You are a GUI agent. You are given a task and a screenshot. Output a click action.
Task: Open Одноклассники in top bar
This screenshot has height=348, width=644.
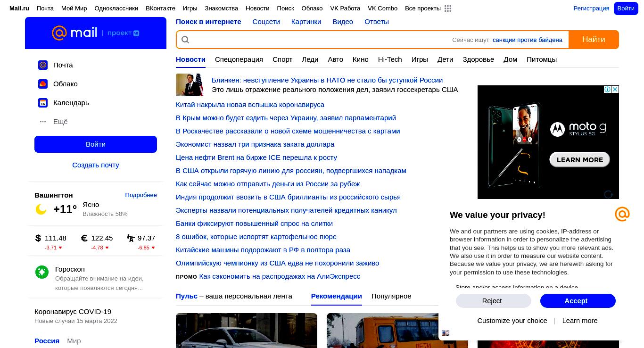tap(116, 8)
